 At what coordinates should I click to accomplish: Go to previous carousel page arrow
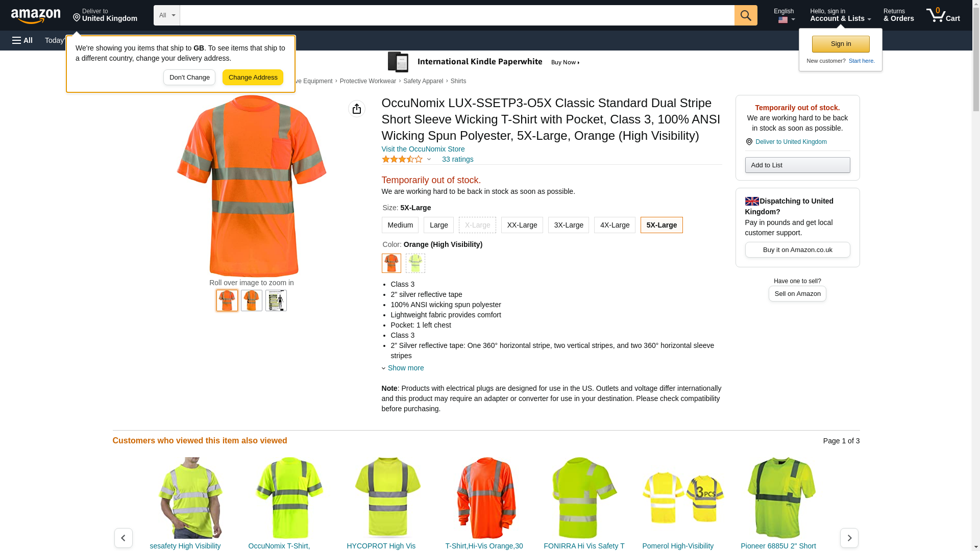pos(123,538)
